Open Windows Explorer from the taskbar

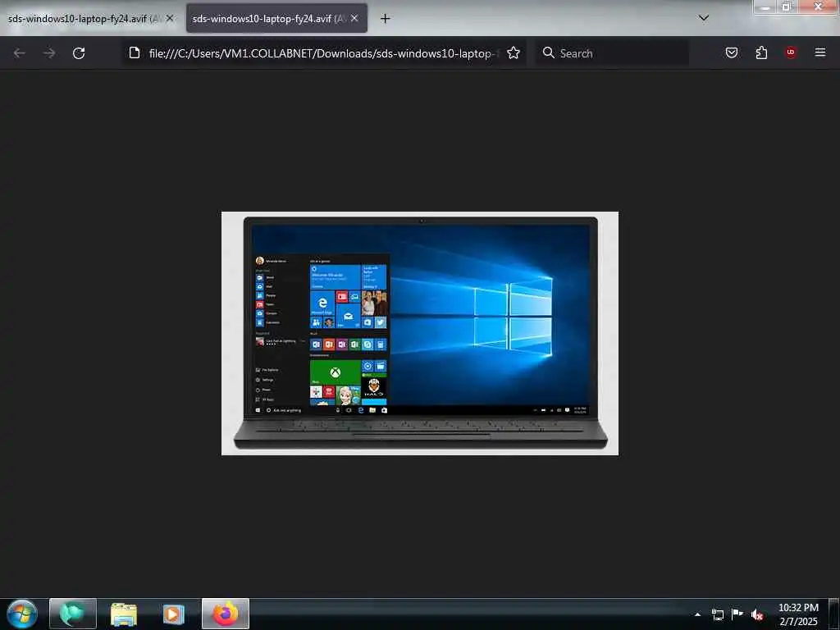[124, 614]
